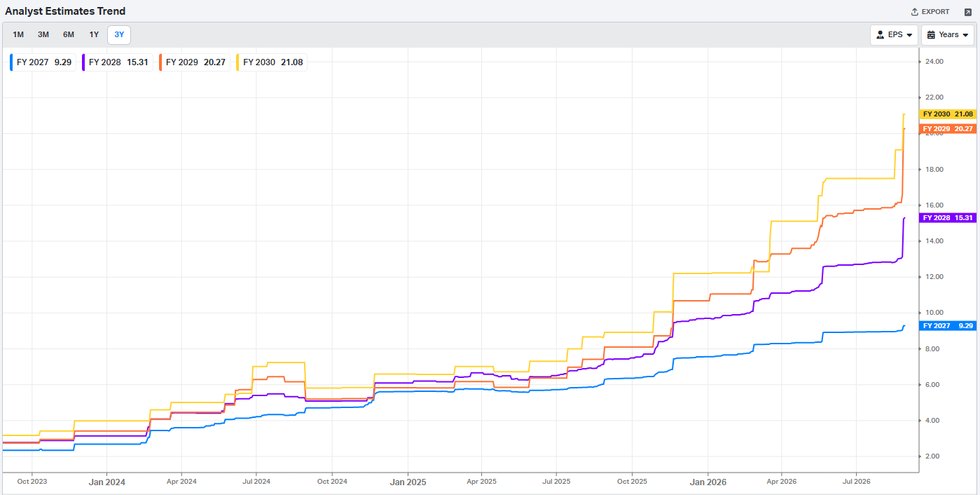Click the person icon in EPS selector
This screenshot has width=980, height=495.
pos(880,35)
